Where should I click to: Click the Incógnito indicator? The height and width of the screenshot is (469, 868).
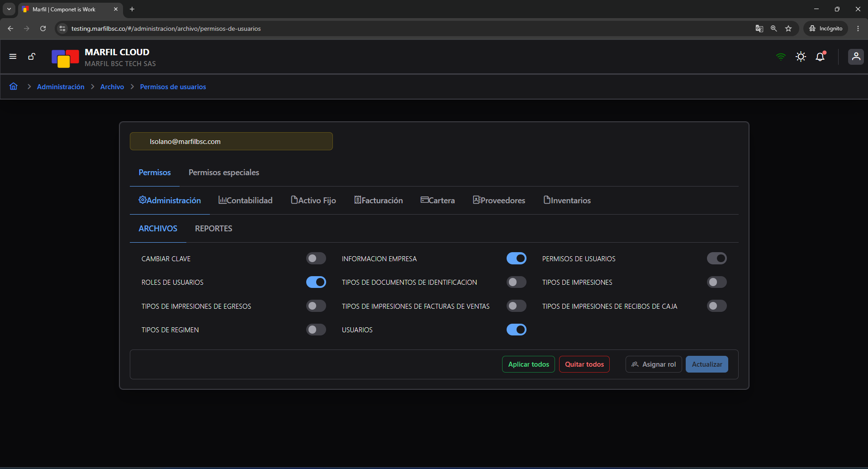825,29
